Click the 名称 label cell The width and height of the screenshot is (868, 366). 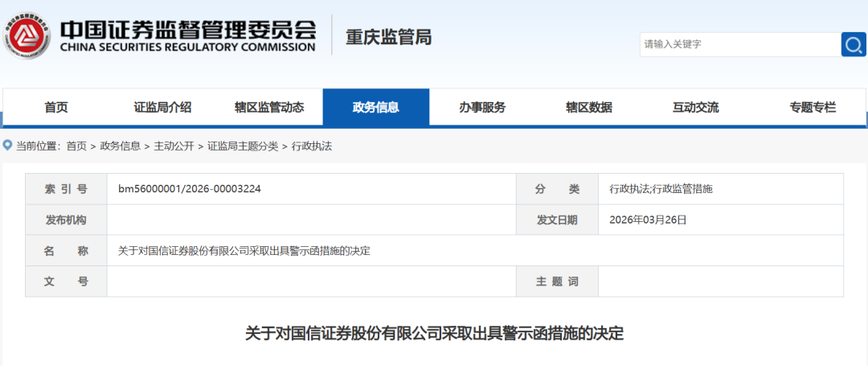point(66,251)
